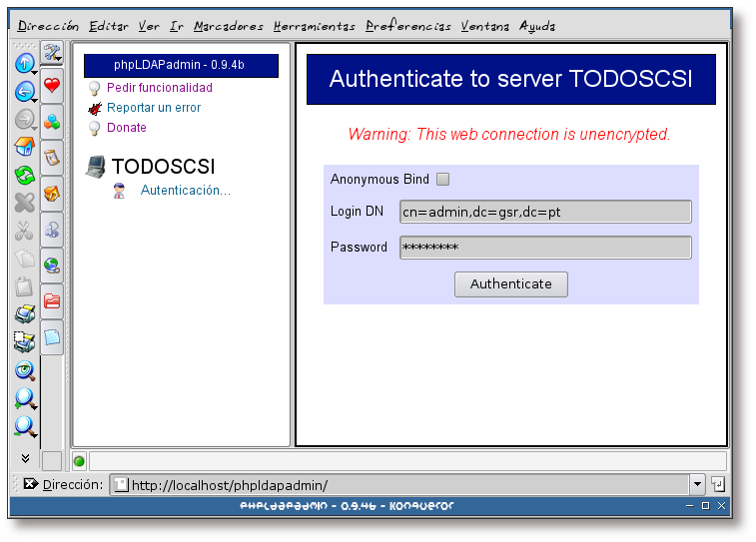Enable the Anonymous Bind checkbox
The height and width of the screenshot is (542, 756).
coord(443,180)
